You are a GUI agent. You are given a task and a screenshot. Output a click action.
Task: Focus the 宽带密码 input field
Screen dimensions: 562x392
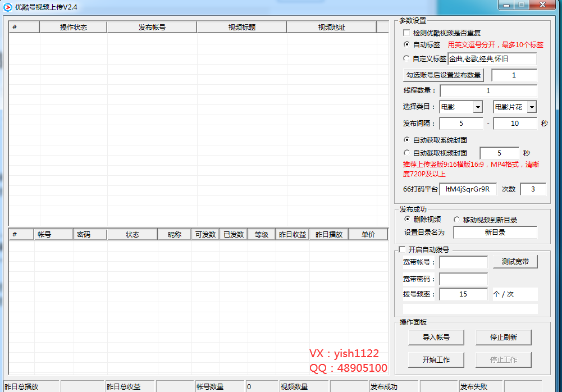(463, 279)
